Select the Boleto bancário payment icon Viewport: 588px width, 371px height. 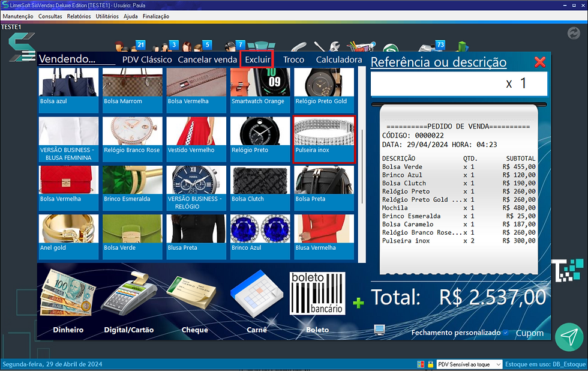click(317, 294)
